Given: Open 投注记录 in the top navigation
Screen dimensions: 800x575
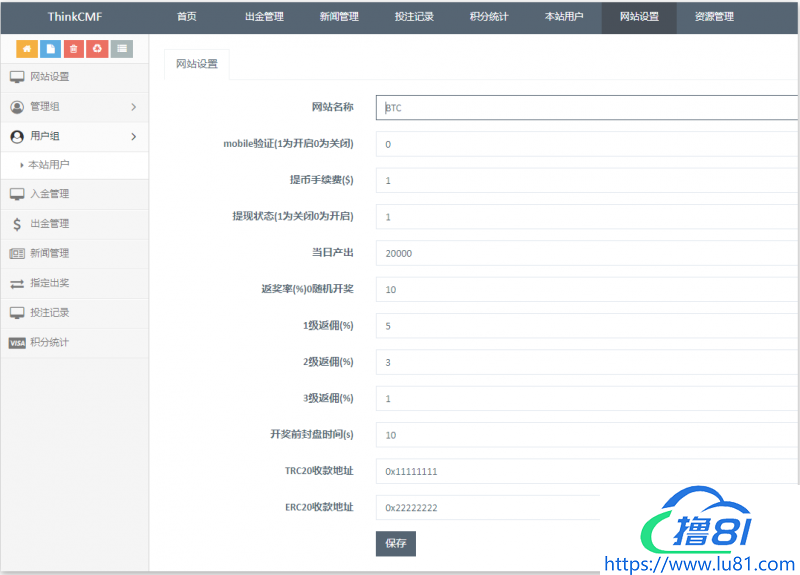Looking at the screenshot, I should click(414, 17).
